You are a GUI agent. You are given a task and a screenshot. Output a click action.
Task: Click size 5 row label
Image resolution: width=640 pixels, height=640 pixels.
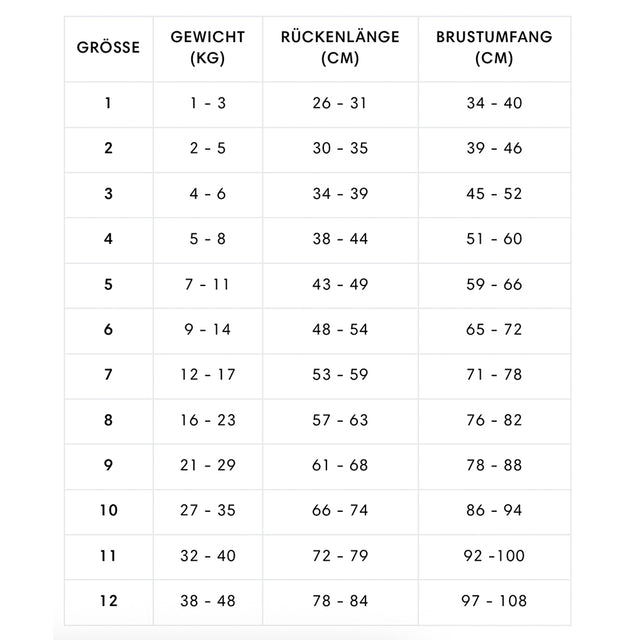[108, 284]
